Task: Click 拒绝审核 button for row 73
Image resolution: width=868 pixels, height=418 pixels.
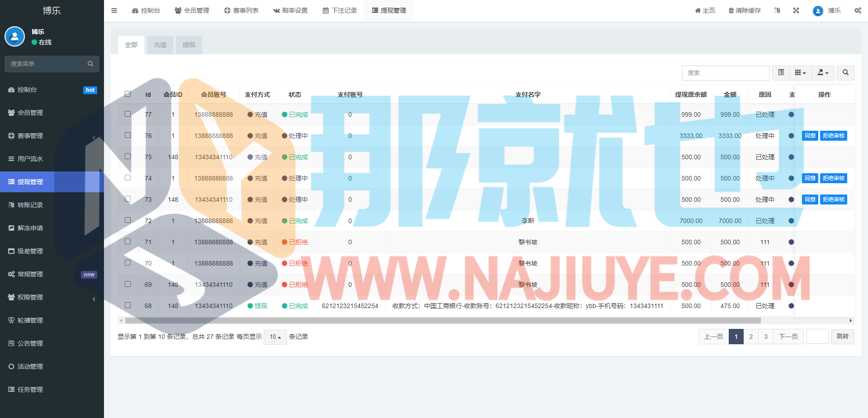Action: (x=833, y=199)
